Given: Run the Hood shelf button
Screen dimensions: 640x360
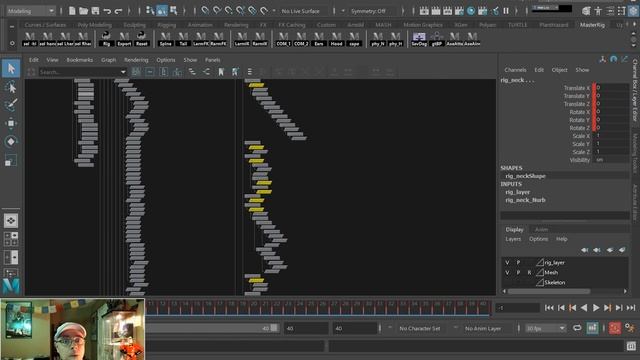Looking at the screenshot, I should 336,39.
